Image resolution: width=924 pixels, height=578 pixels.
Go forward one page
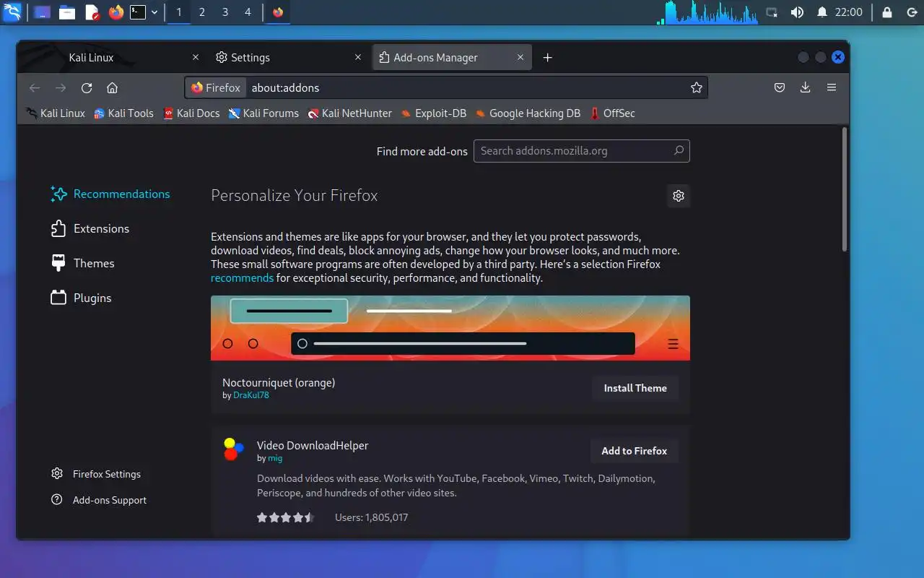[61, 88]
